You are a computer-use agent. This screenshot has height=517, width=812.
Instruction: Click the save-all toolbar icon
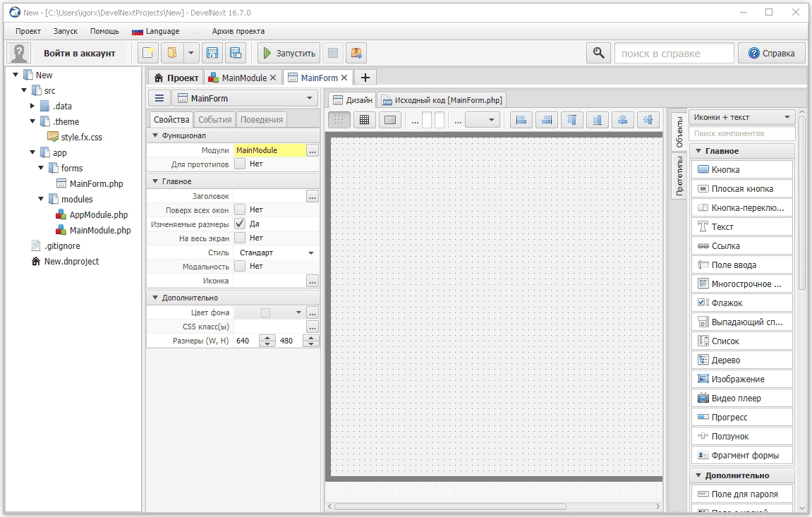236,53
